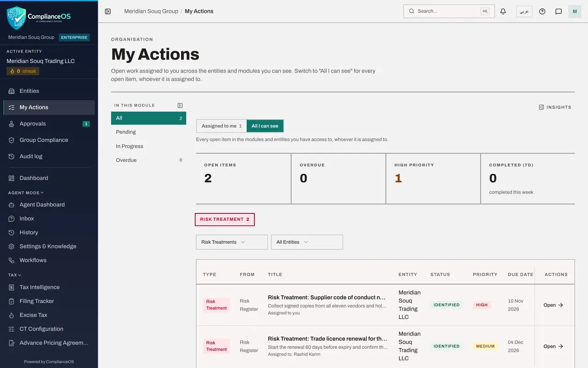Click the HIGH priority badge
The height and width of the screenshot is (368, 588).
pyautogui.click(x=482, y=305)
